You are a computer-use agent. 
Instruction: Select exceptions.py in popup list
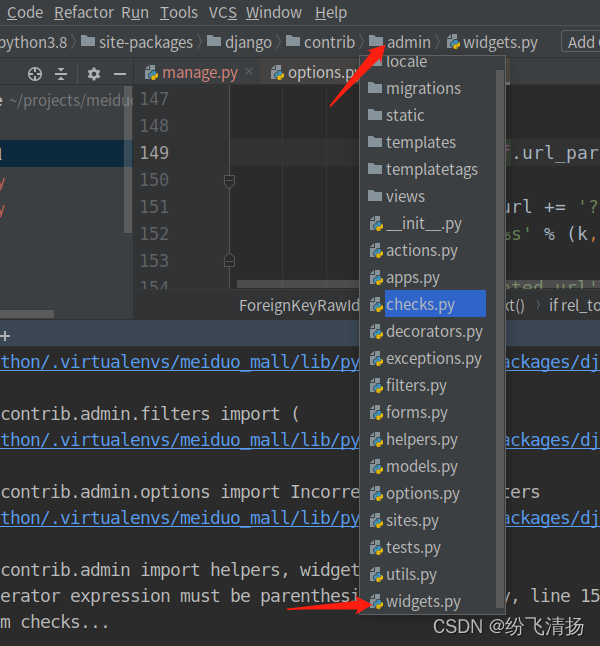427,359
